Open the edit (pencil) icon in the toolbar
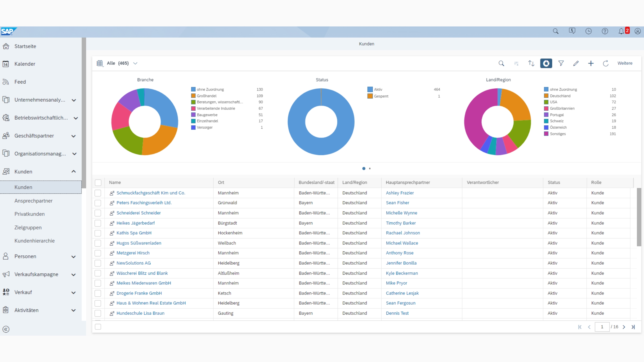644x362 pixels. pos(576,63)
